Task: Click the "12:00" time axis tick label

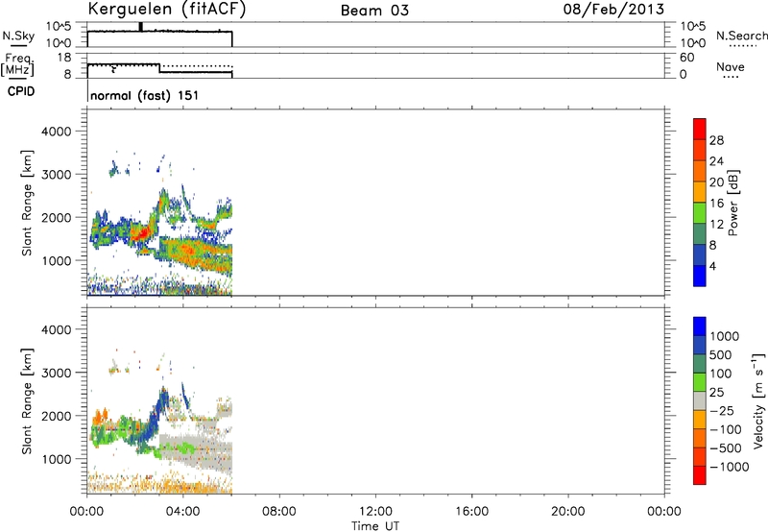Action: 375,512
